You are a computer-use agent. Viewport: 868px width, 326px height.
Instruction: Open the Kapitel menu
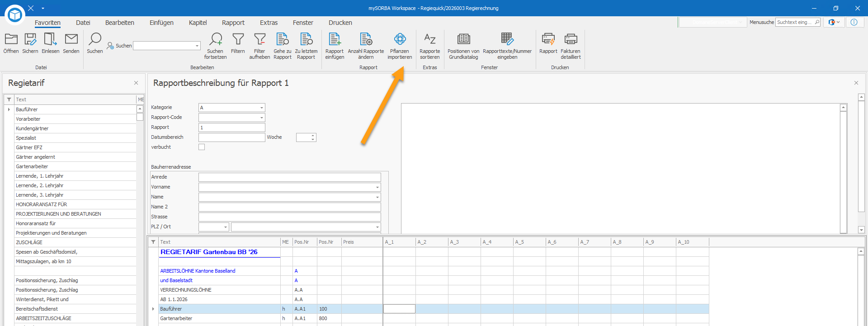pos(198,23)
